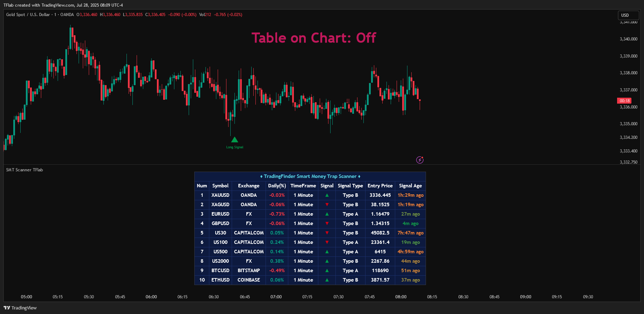Select the SMT Scanner TFlab indicator label

(24, 170)
